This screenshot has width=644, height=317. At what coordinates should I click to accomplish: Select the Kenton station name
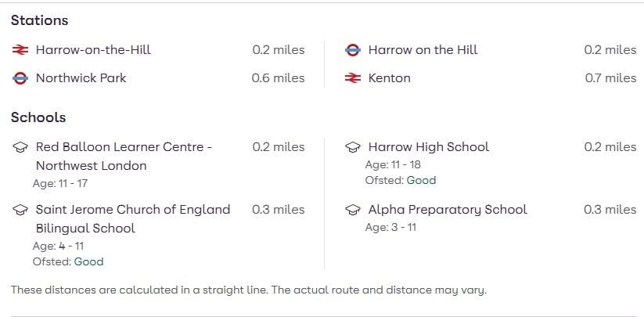[x=389, y=78]
